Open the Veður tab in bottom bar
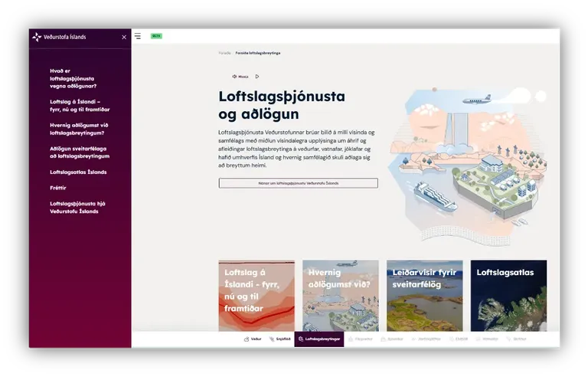The width and height of the screenshot is (588, 377). coord(253,339)
